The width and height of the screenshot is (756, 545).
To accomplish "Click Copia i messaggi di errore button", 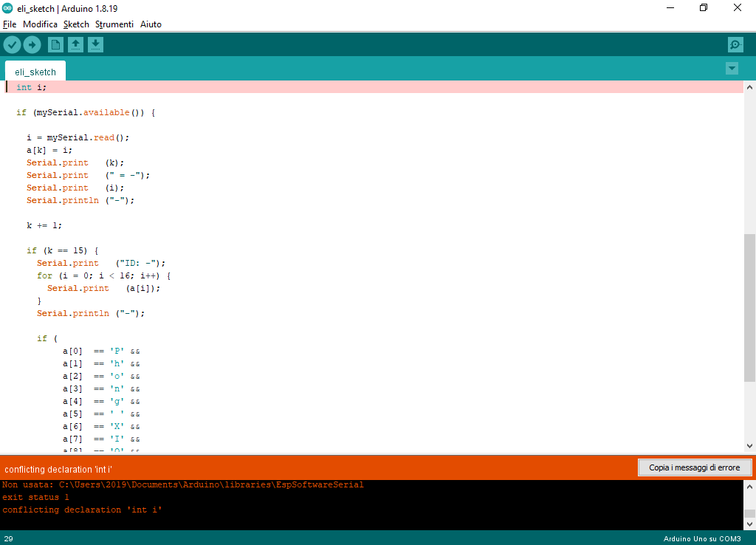I will coord(694,467).
